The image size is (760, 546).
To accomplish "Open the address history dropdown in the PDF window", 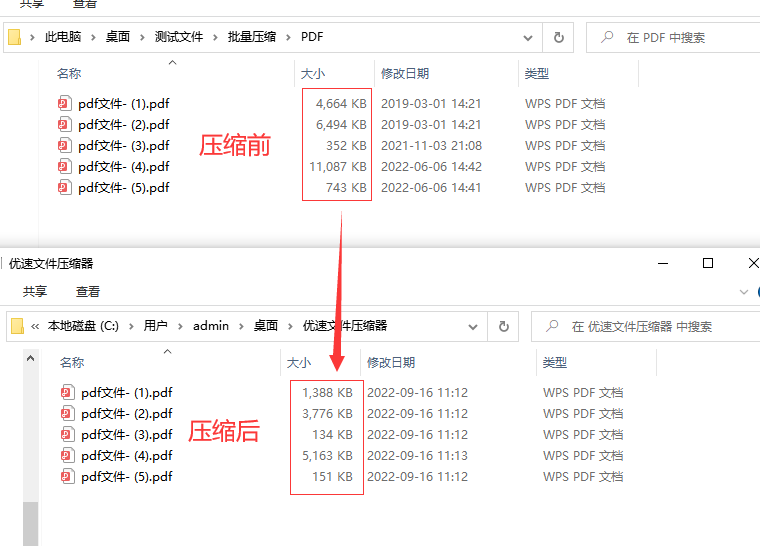I will (x=528, y=37).
